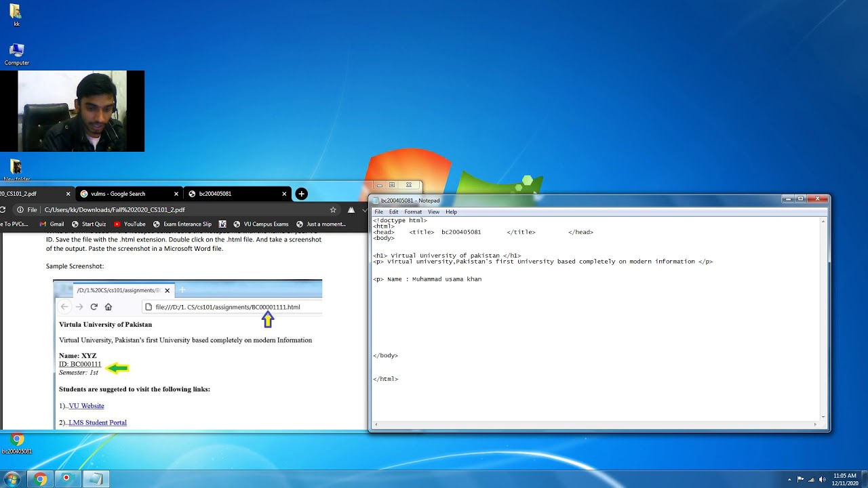Image resolution: width=868 pixels, height=488 pixels.
Task: Open the Notepad Edit menu
Action: point(393,212)
